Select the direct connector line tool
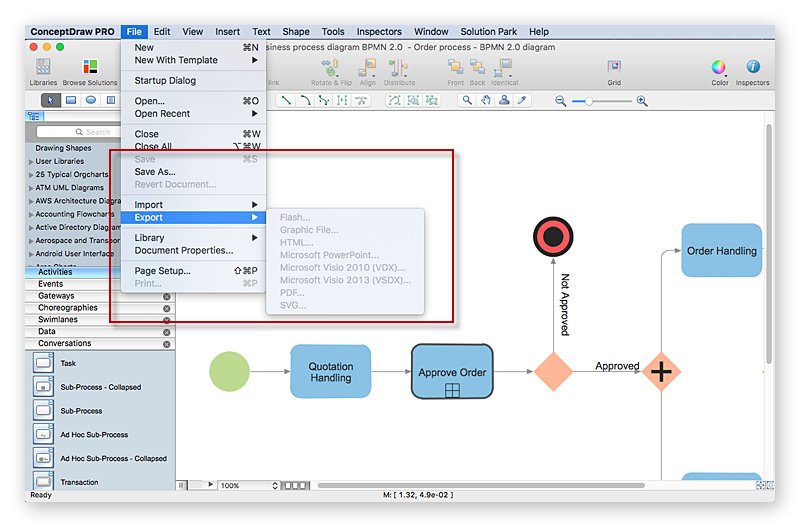Screen dimensions: 800x527 tap(286, 100)
